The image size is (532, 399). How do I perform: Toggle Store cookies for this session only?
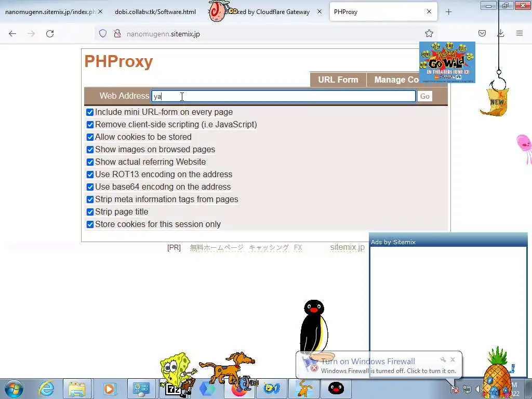coord(90,224)
